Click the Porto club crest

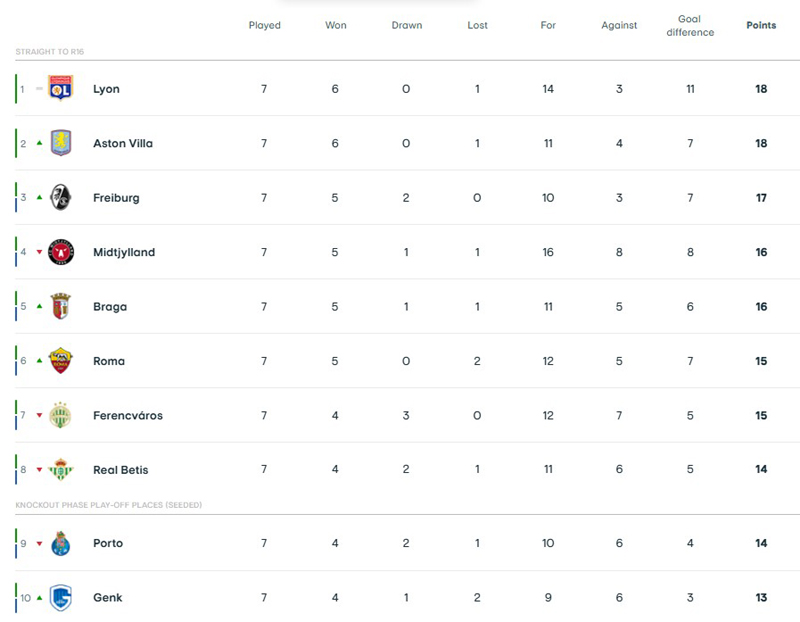point(61,543)
